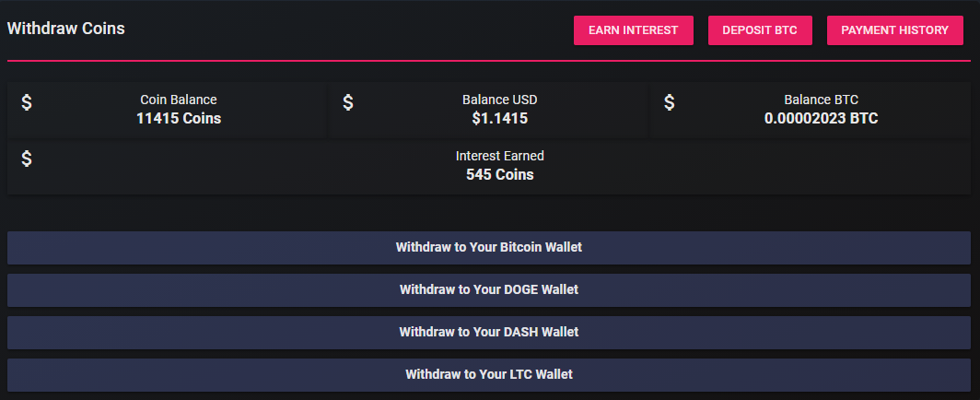
Task: View Payment History
Action: coord(894,30)
